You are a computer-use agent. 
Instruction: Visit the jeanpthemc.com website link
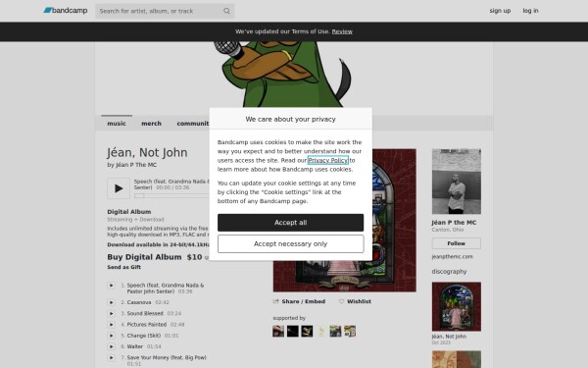pos(452,257)
